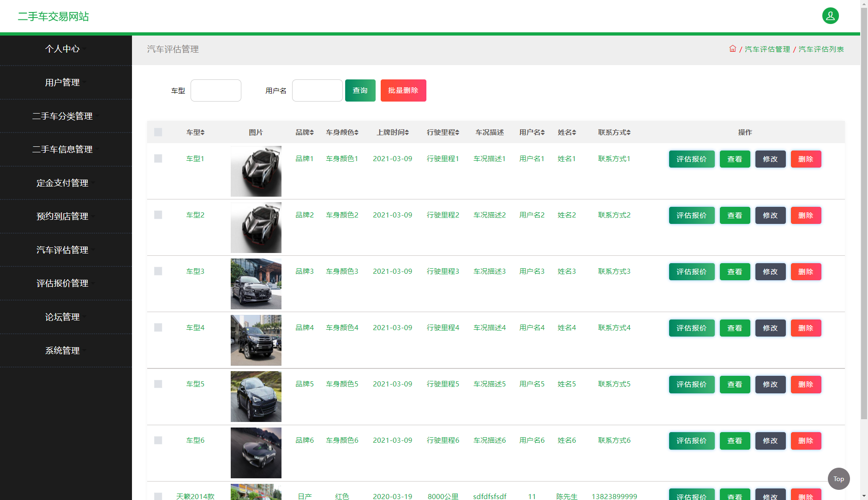Check the row checkbox for 车型2
This screenshot has height=500, width=868.
click(158, 215)
